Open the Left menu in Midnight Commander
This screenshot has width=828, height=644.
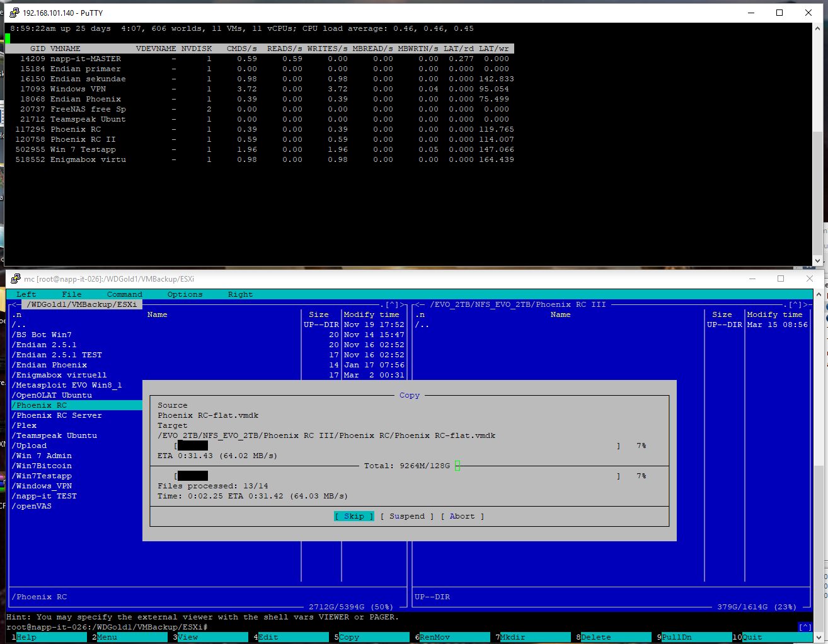click(26, 294)
